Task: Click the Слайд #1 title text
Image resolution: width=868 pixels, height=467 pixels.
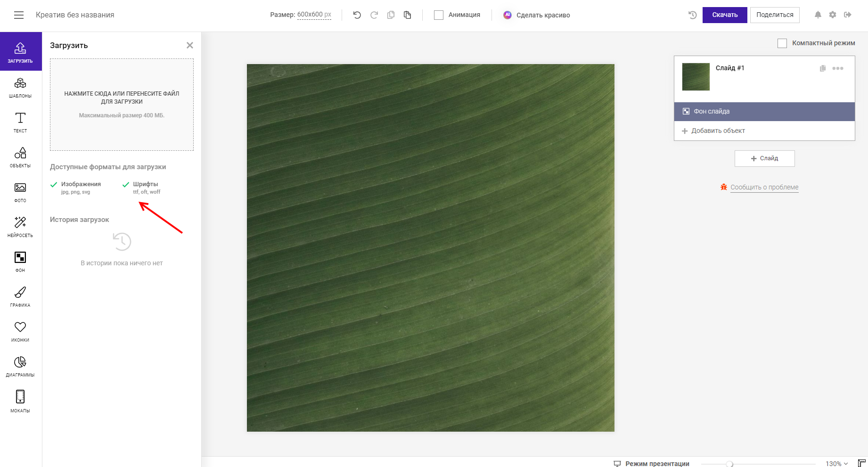Action: [730, 68]
